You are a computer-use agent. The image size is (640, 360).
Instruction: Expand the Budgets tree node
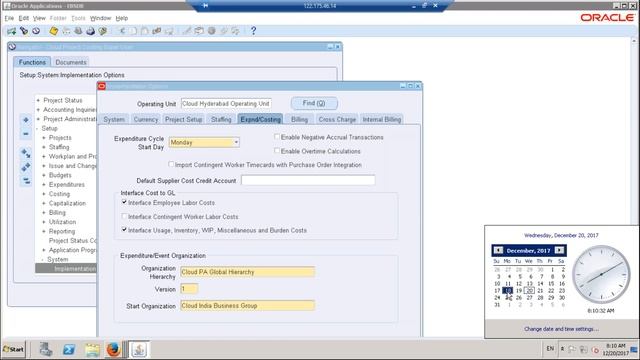[x=44, y=175]
